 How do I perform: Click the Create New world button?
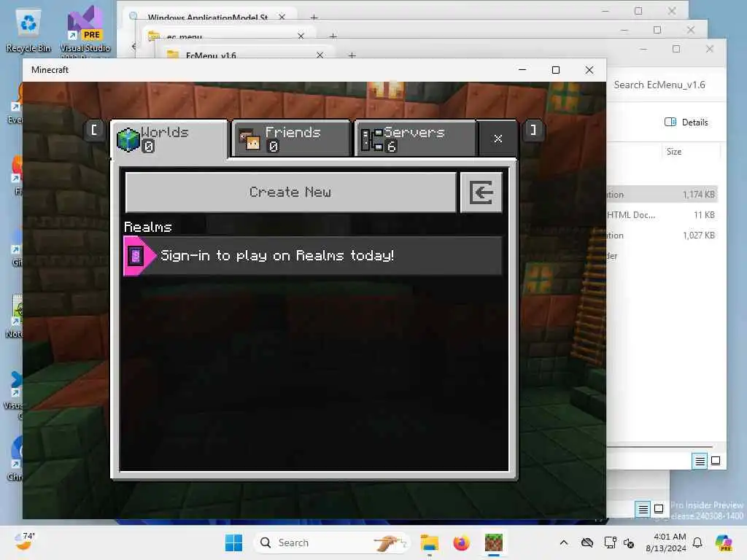pyautogui.click(x=290, y=192)
